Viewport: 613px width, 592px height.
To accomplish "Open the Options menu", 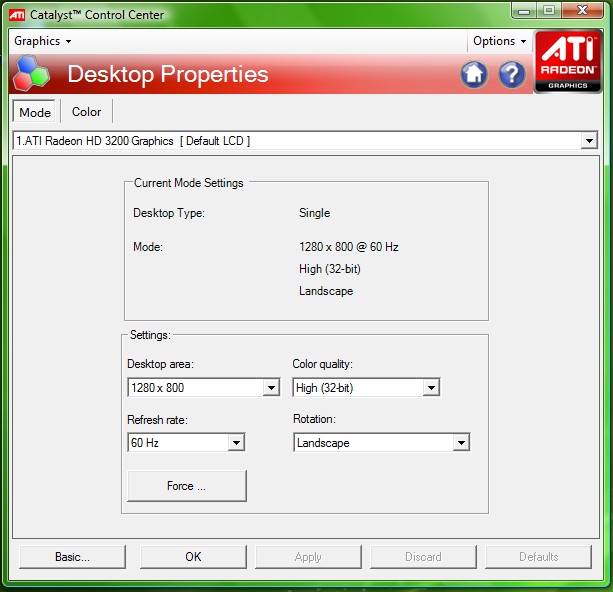I will point(499,41).
